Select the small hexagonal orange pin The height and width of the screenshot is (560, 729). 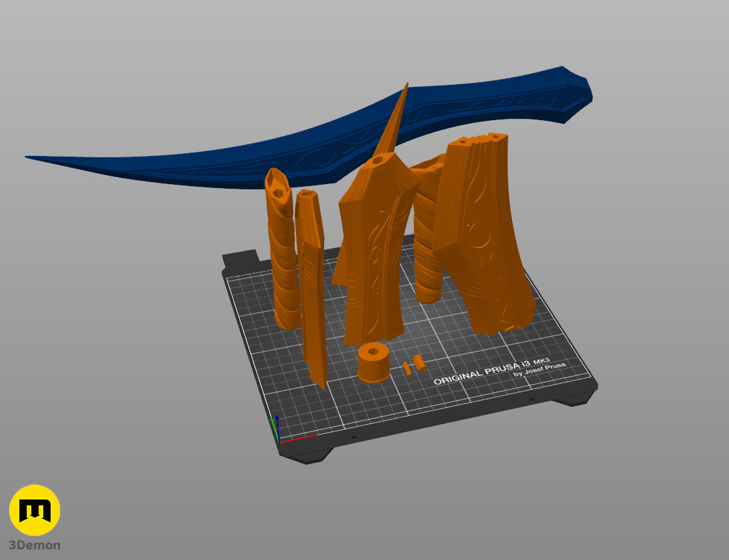pyautogui.click(x=419, y=363)
